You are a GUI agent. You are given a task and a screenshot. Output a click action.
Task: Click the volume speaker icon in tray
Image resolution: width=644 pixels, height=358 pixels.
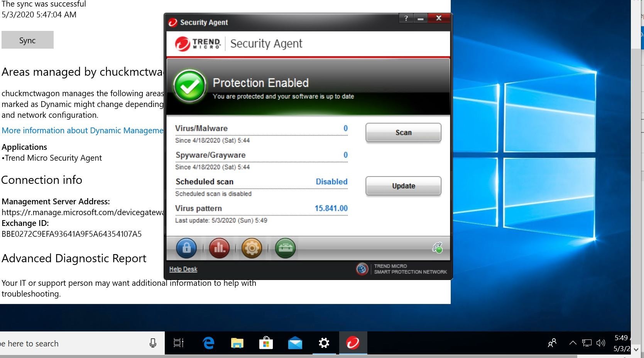[x=601, y=343]
